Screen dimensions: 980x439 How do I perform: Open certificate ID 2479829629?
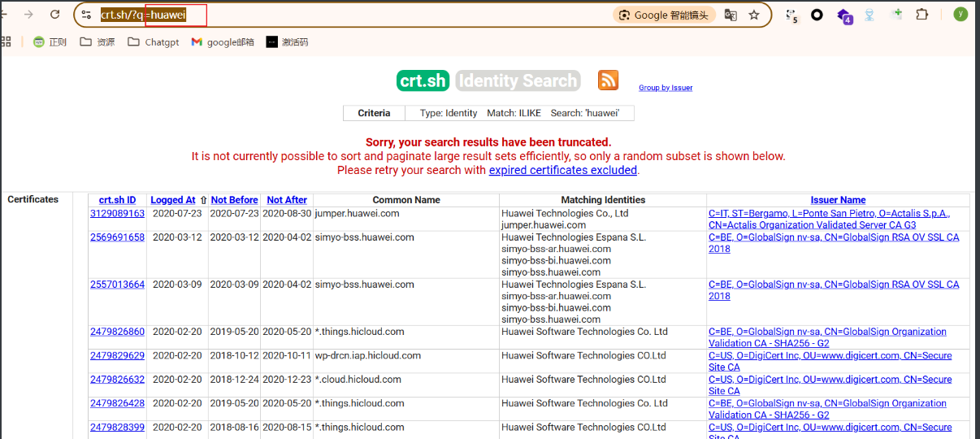click(117, 355)
